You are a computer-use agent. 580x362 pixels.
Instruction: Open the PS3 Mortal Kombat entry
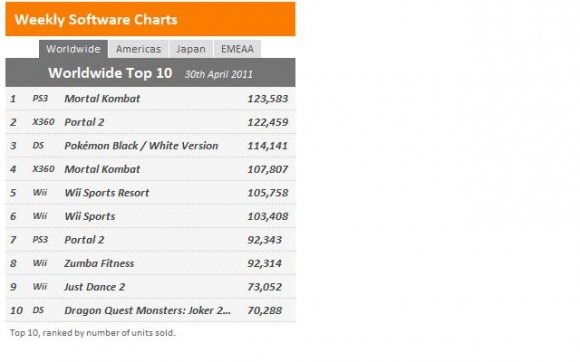pyautogui.click(x=102, y=98)
